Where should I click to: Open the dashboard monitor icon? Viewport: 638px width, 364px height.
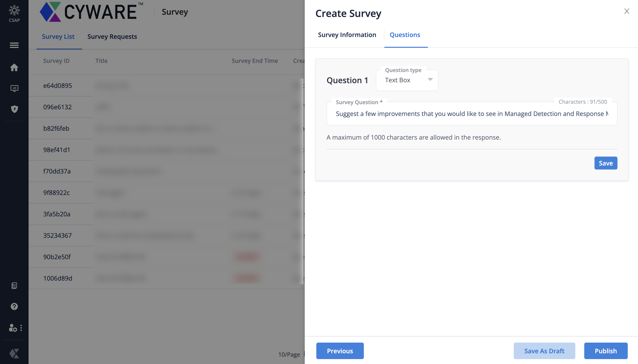pyautogui.click(x=14, y=88)
